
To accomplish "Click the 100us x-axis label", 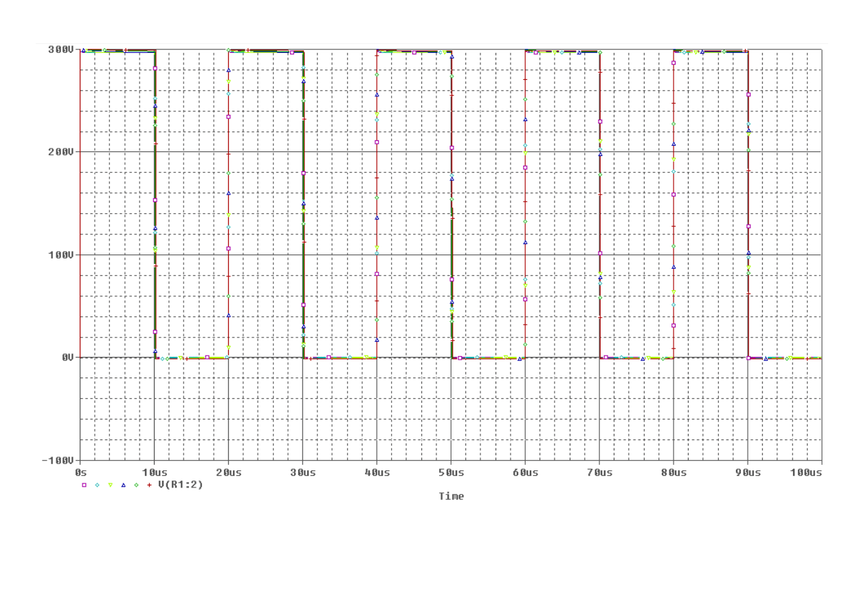I will click(806, 473).
